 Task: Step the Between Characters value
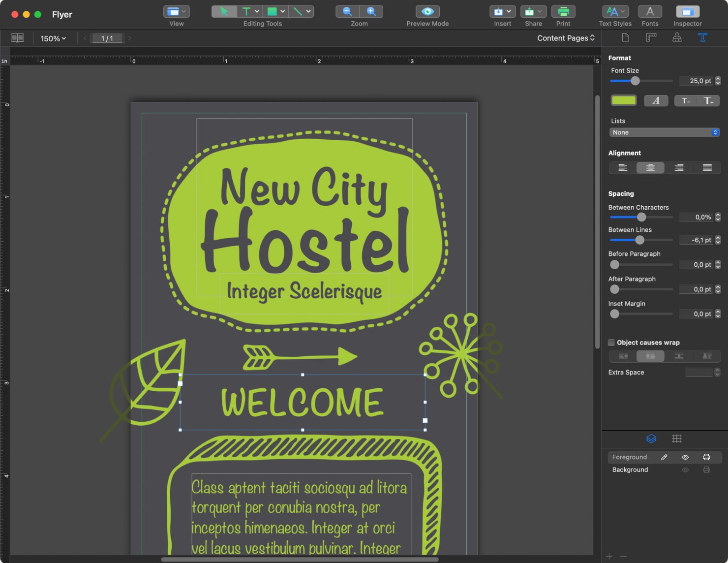(x=718, y=217)
